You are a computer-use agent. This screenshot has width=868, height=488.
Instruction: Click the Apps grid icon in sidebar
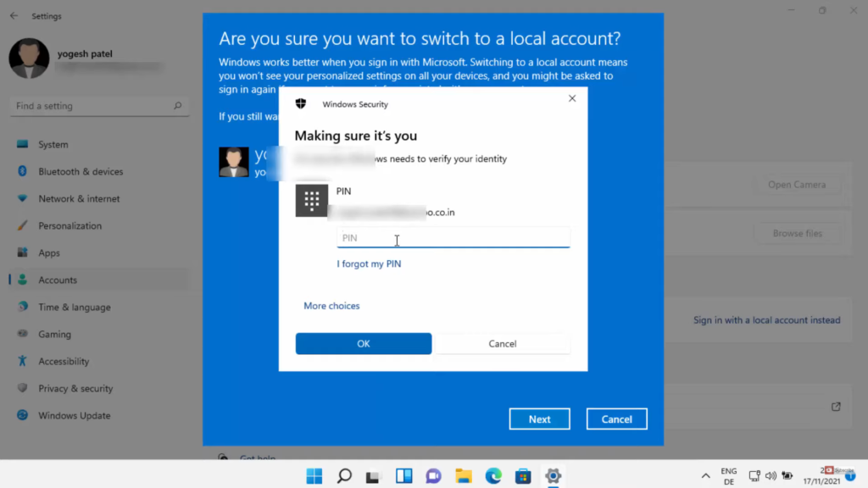point(22,252)
